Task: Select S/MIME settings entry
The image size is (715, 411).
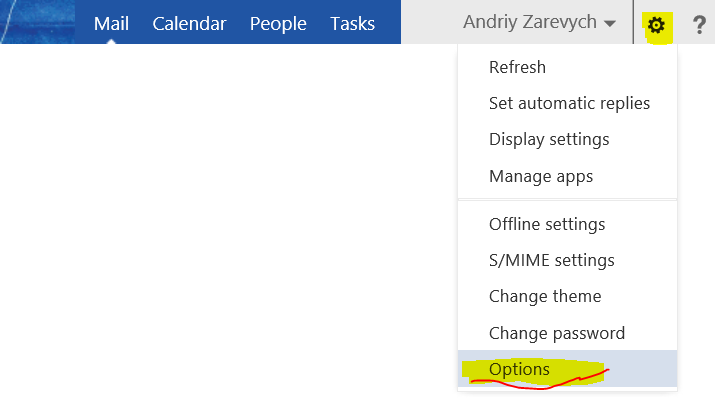Action: point(567,260)
